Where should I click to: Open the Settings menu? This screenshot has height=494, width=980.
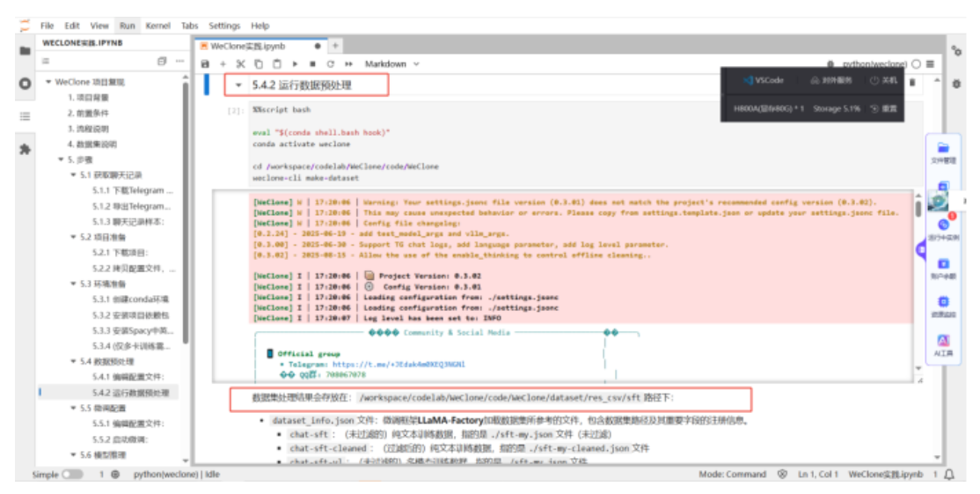point(224,26)
